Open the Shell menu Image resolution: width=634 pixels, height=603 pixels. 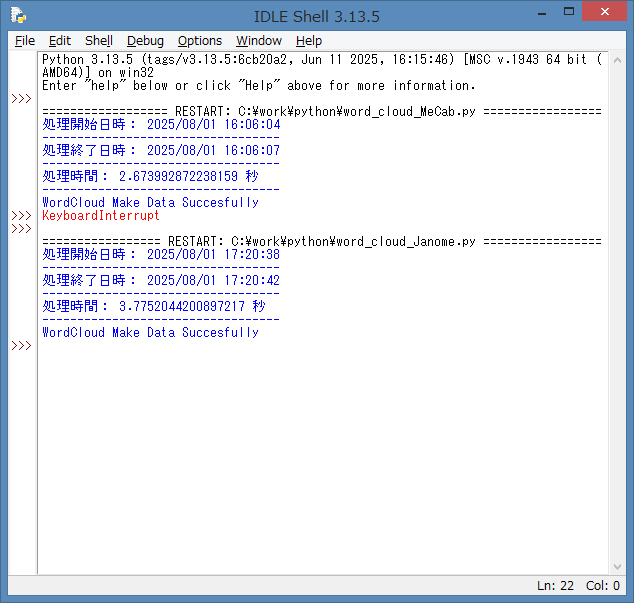pos(99,41)
